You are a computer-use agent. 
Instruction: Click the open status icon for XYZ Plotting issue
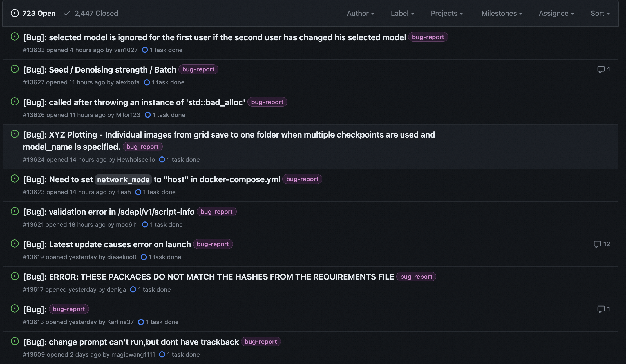click(15, 134)
